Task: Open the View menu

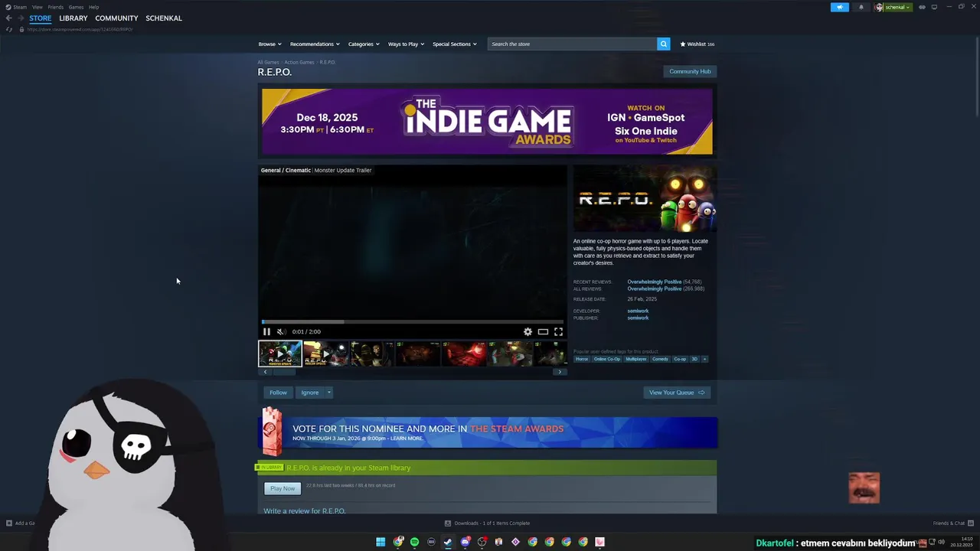Action: [37, 7]
